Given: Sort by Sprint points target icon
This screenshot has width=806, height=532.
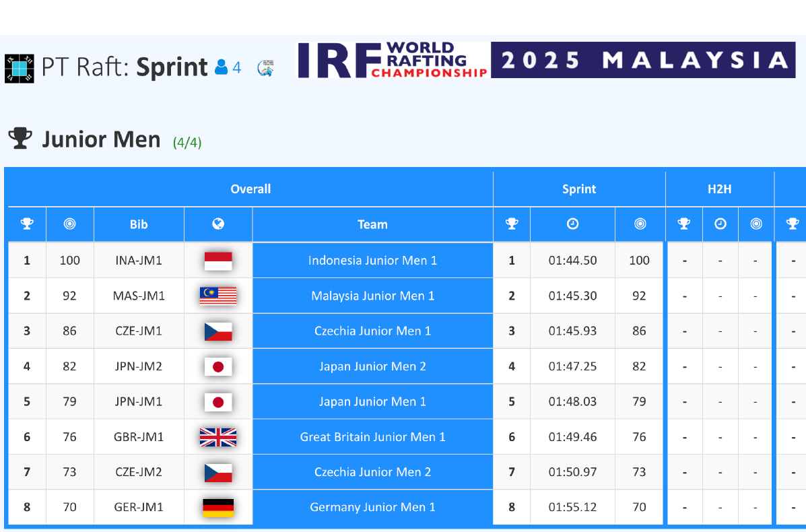Looking at the screenshot, I should (x=640, y=224).
